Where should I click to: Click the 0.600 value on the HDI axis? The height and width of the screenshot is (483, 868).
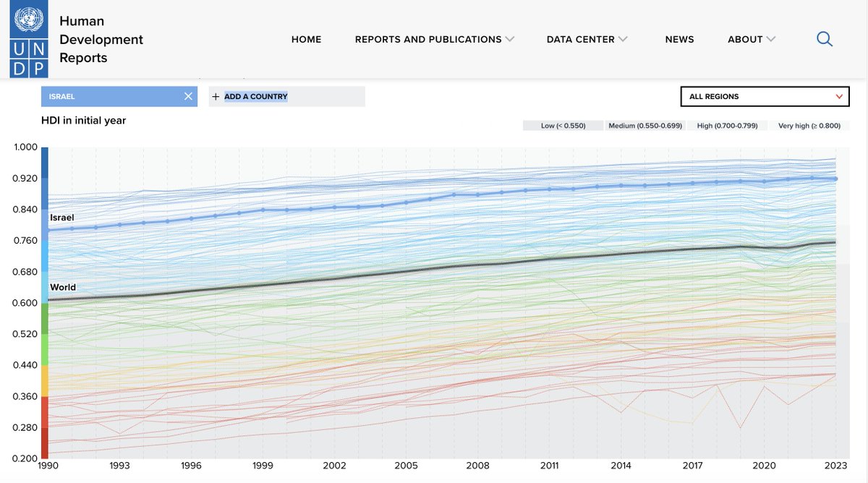pos(25,303)
